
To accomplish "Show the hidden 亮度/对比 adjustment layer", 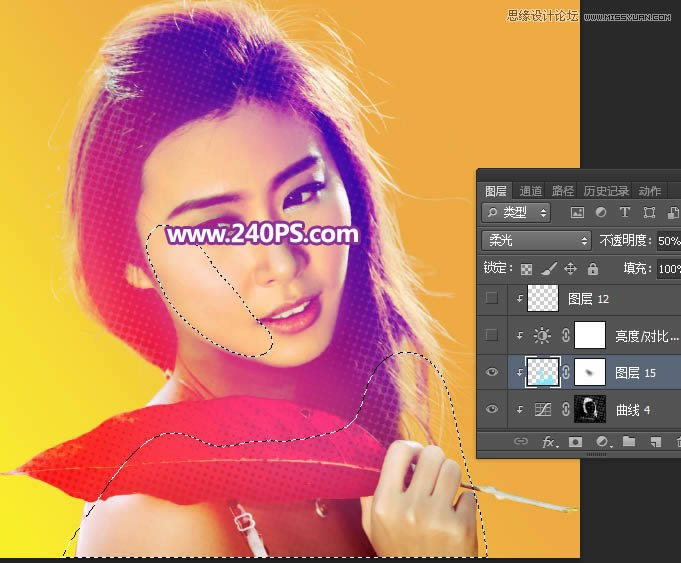I will click(x=491, y=336).
